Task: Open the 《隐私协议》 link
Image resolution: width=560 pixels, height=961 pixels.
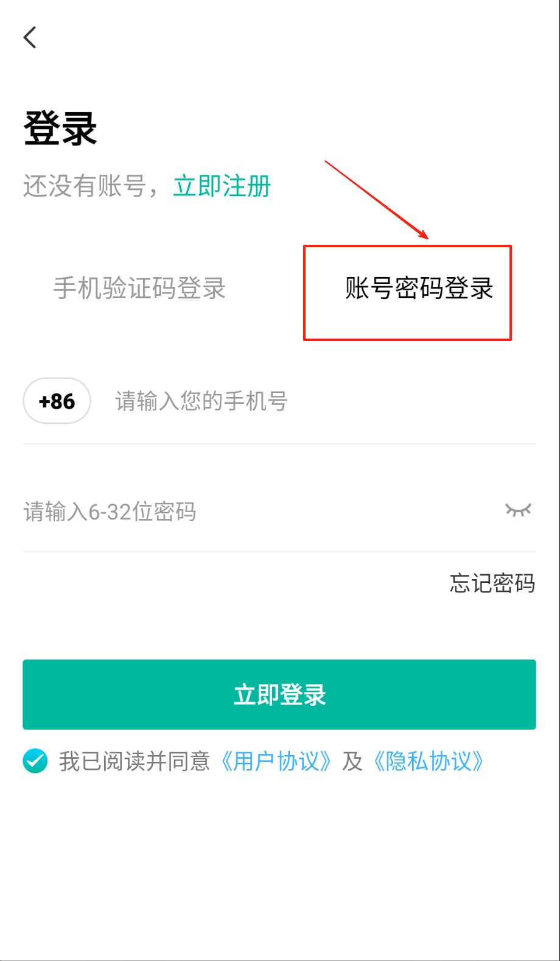Action: [x=429, y=761]
